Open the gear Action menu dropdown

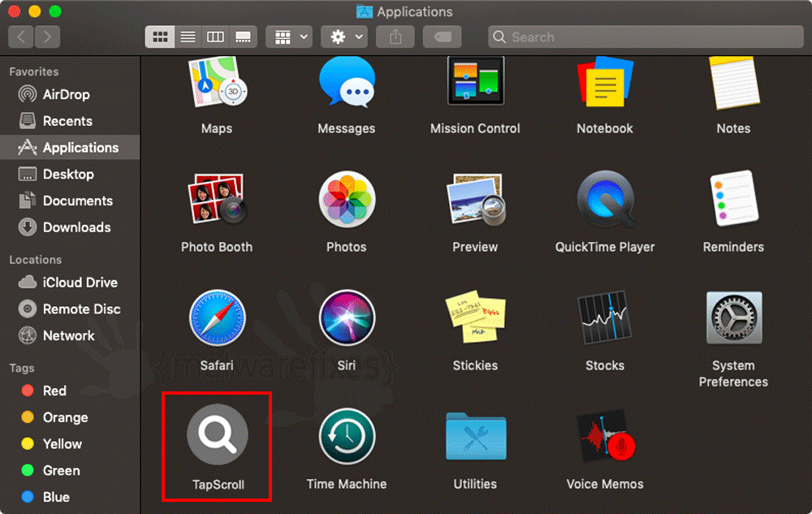tap(344, 37)
